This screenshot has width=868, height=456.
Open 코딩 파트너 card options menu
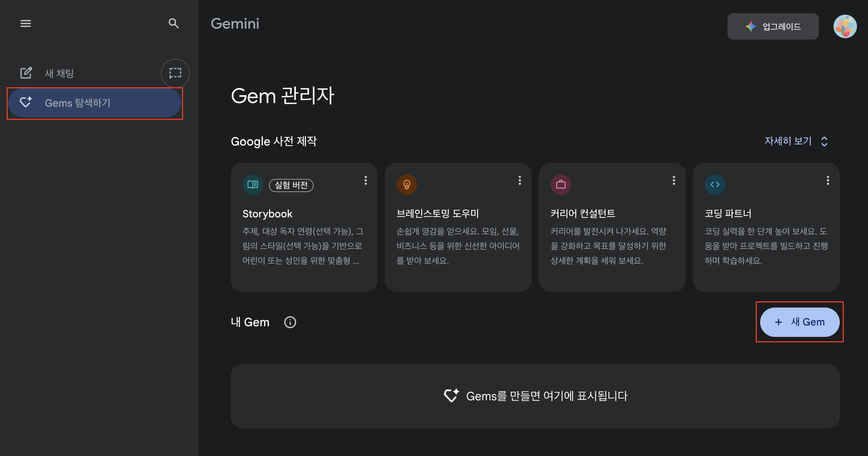828,180
